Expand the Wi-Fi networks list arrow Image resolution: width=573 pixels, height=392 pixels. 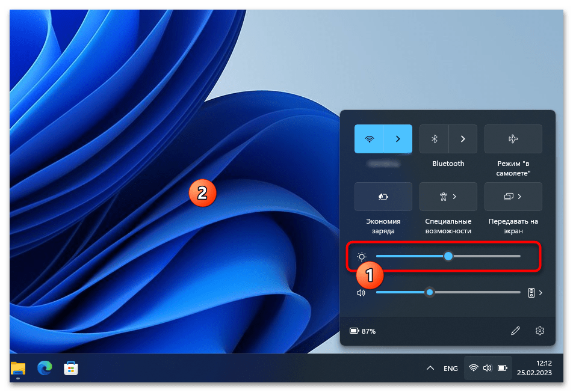click(398, 139)
